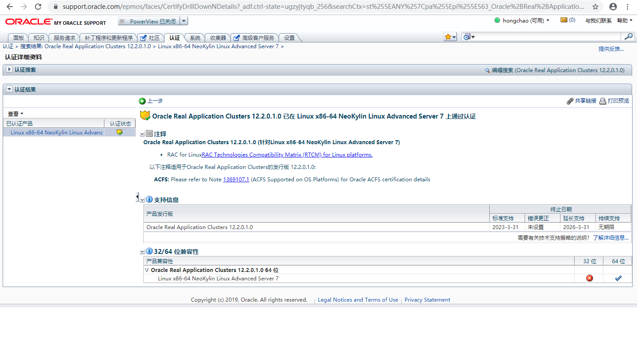Switch to the 面板 tab
The image size is (637, 364).
[x=19, y=38]
